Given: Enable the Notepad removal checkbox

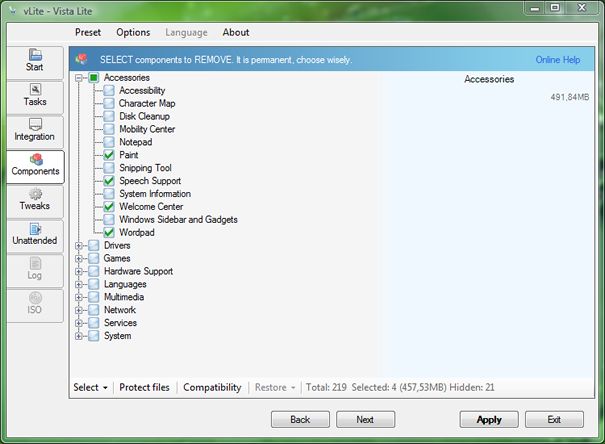Looking at the screenshot, I should tap(109, 142).
